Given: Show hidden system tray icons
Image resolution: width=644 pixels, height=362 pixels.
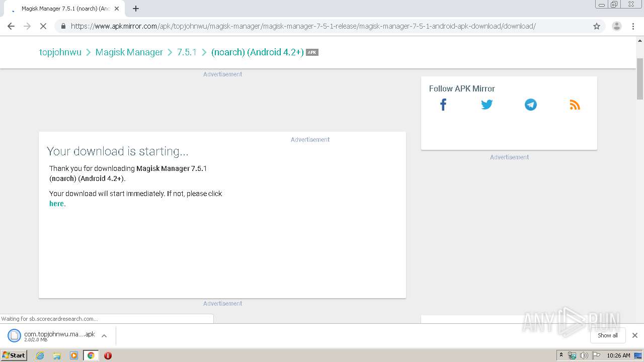Looking at the screenshot, I should [561, 355].
